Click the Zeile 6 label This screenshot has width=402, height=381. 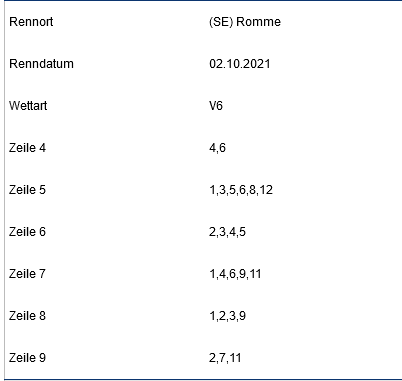pos(27,232)
